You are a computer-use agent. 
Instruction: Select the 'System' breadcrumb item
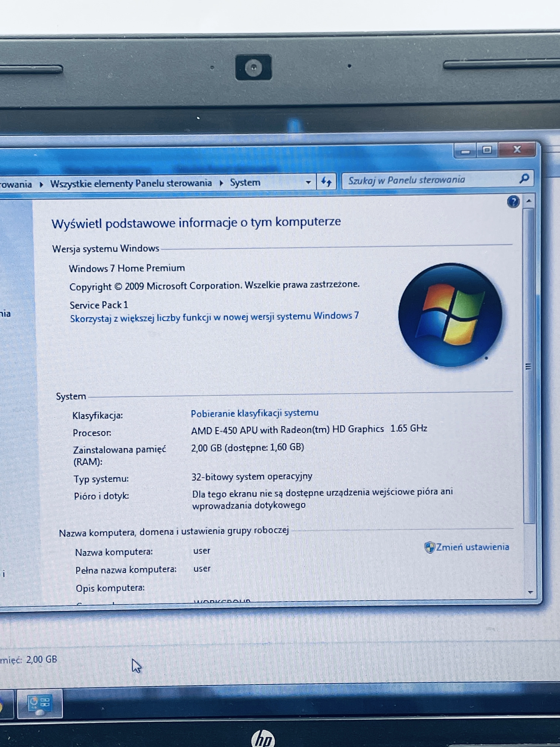pyautogui.click(x=245, y=183)
